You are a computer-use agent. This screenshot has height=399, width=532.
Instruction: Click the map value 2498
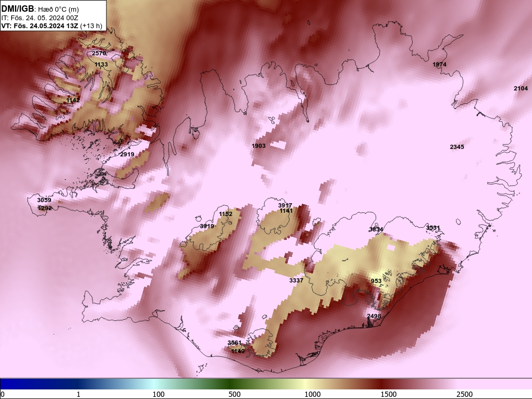374,316
